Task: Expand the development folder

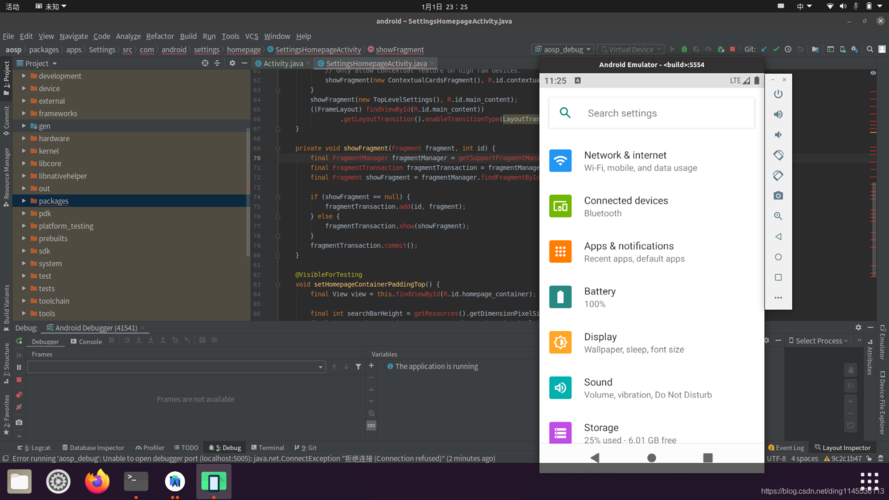Action: click(24, 75)
